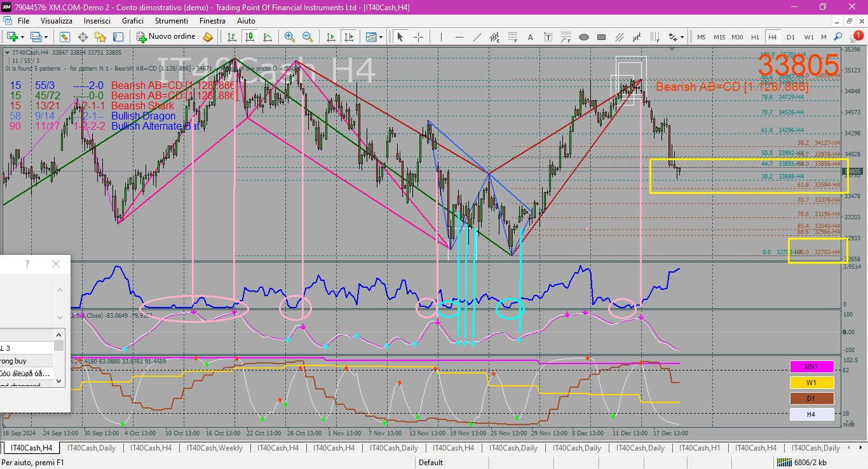Click the W1 yellow legend button
The image size is (868, 469).
(x=811, y=383)
